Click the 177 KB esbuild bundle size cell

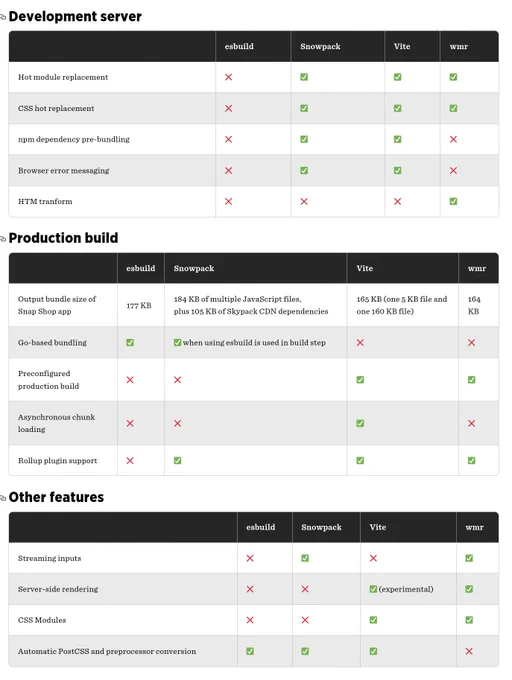(139, 306)
